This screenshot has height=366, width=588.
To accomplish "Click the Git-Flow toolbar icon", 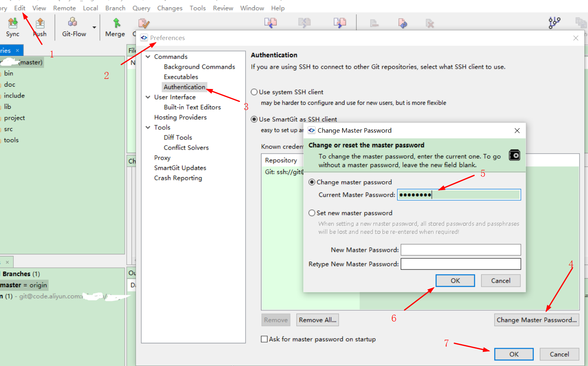I will point(73,22).
